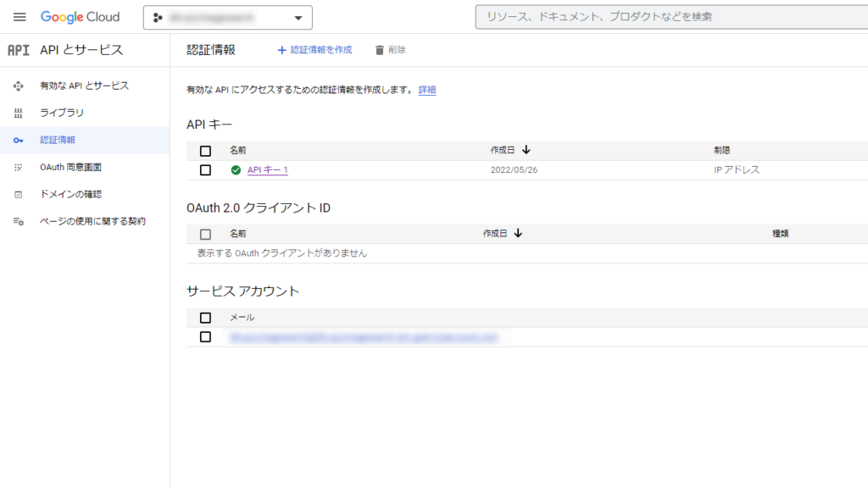The width and height of the screenshot is (868, 488).
Task: Toggle 作成日 sort order in API キー table
Action: click(x=526, y=150)
